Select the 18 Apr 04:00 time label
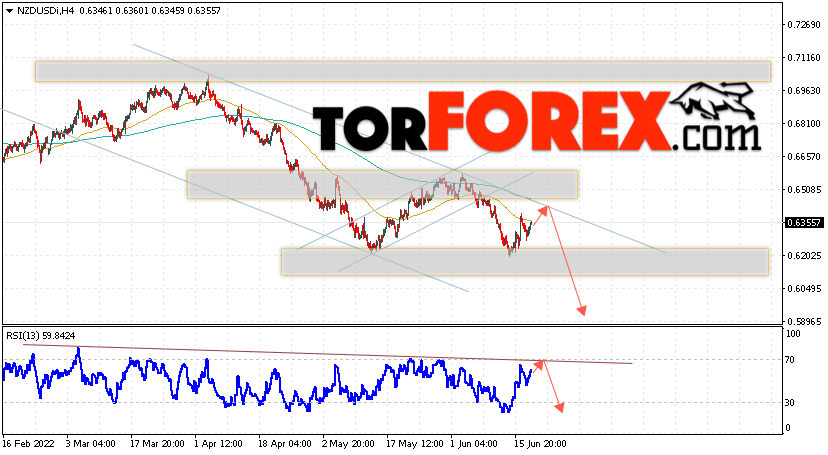The image size is (828, 455). [x=285, y=444]
